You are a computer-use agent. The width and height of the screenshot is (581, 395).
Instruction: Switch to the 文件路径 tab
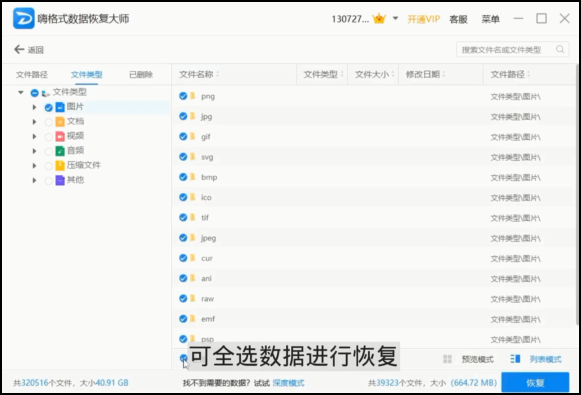pos(31,74)
